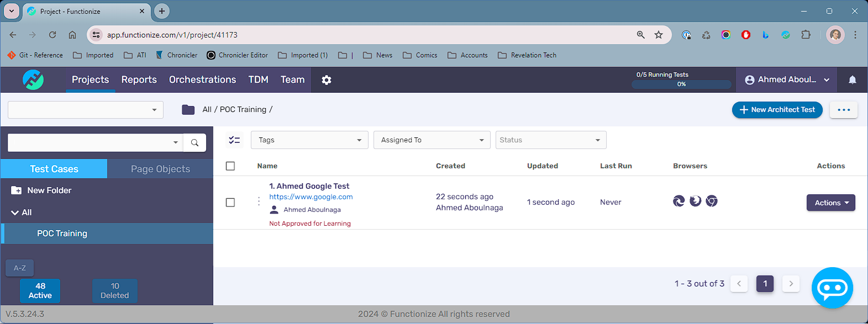The image size is (868, 324).
Task: Click the Chrome browser icon in test row
Action: point(712,201)
